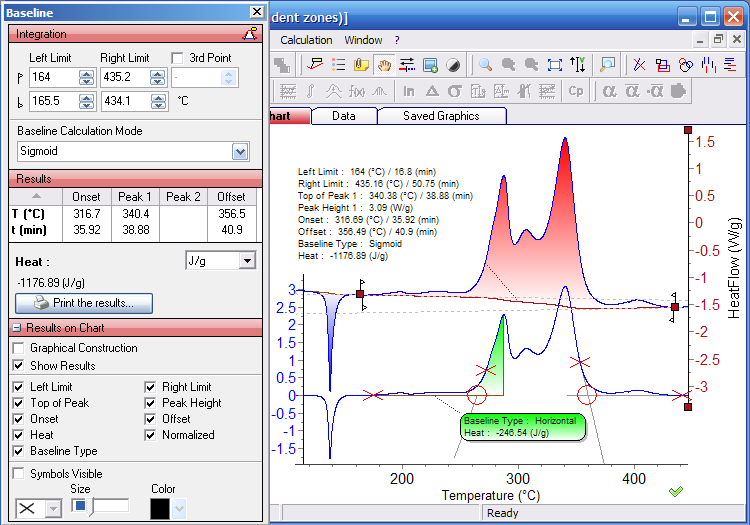
Task: Click the yellow sticky note attachment icon
Action: [362, 65]
